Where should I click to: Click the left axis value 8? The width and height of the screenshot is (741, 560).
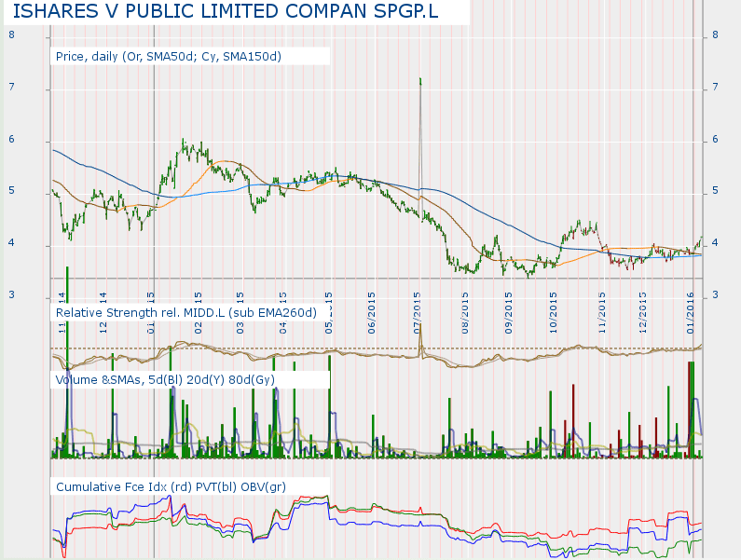click(x=11, y=34)
